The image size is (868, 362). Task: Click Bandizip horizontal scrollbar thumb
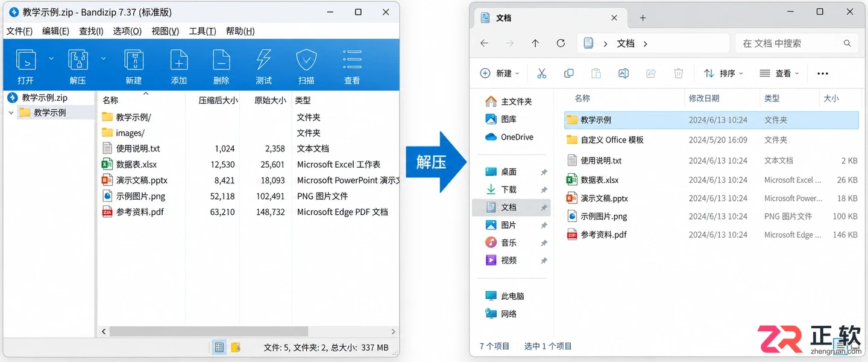[209, 331]
